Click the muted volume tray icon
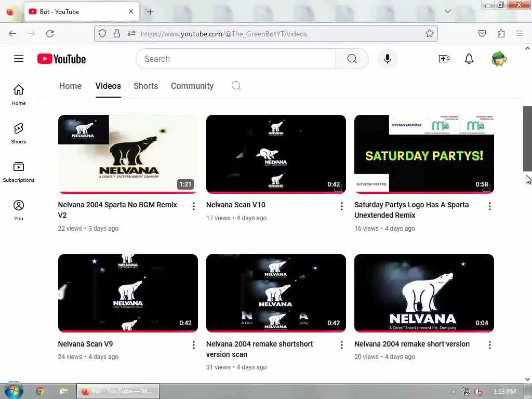532x399 pixels. tap(478, 392)
